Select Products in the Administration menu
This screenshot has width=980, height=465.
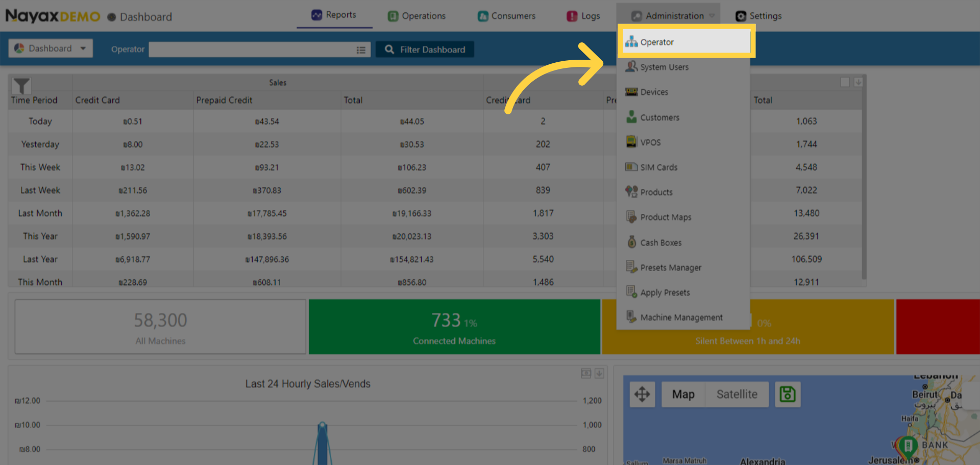tap(683, 192)
